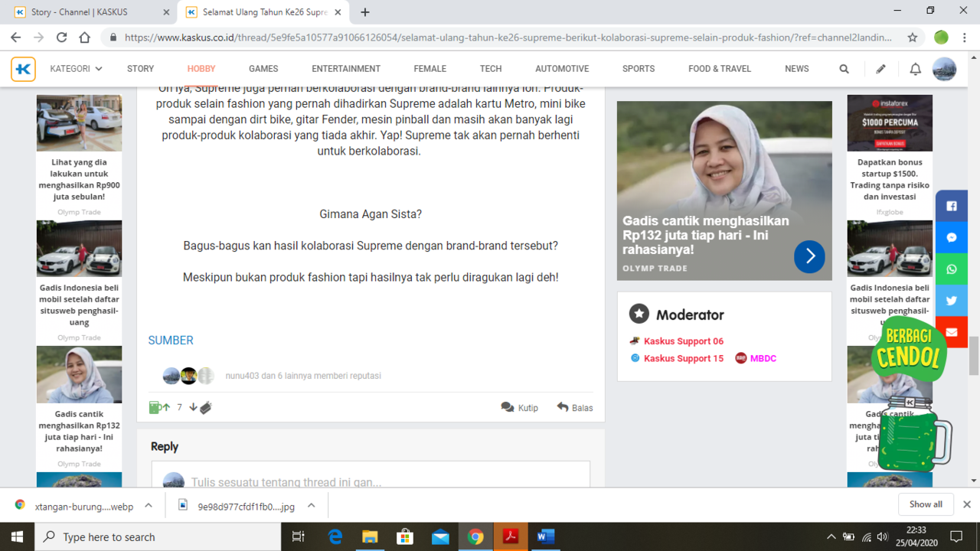The image size is (980, 551).
Task: Open Kaskus Support 15 moderator profile
Action: pos(683,358)
